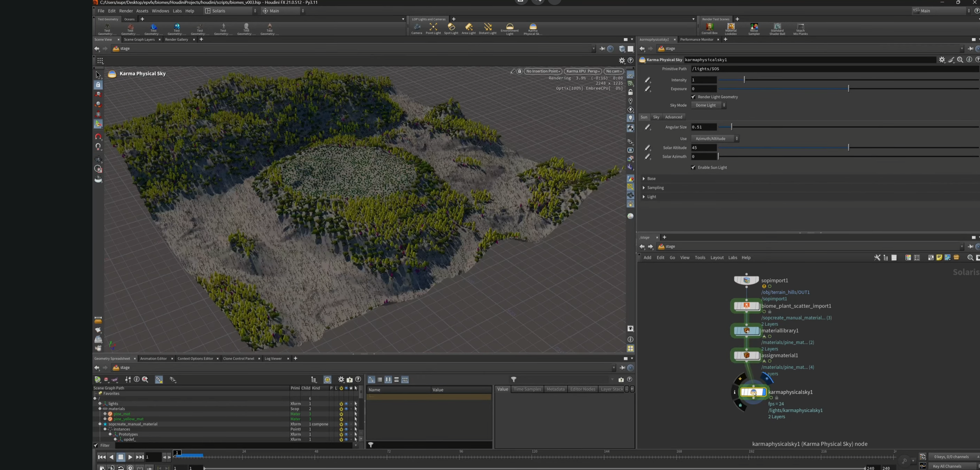Open the Render menu
Image resolution: width=980 pixels, height=470 pixels.
click(126, 11)
